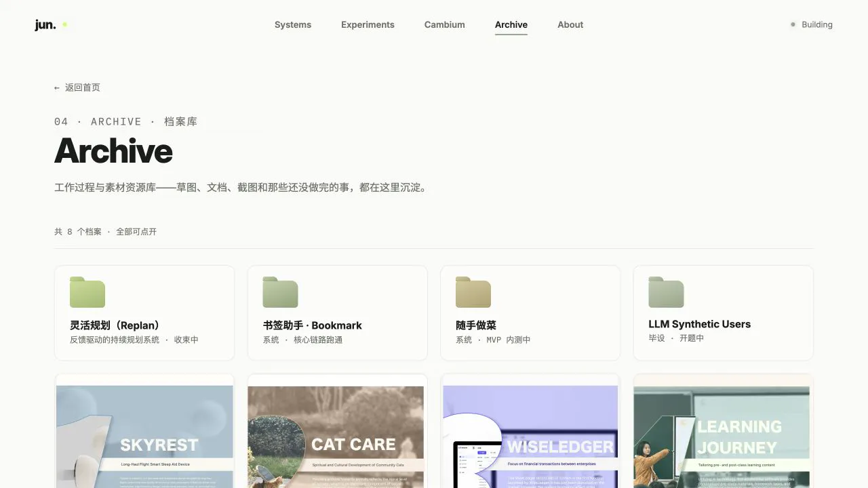Screen dimensions: 868x488
Task: Select the Archive nav item
Action: (x=511, y=25)
